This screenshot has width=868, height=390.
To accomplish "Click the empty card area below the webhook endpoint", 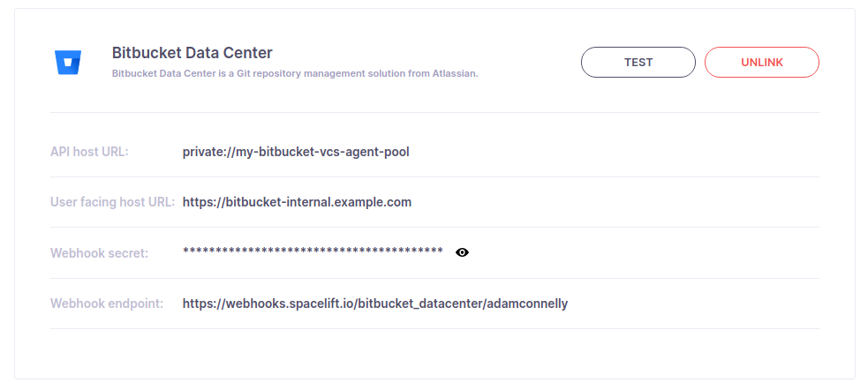I will 434,353.
